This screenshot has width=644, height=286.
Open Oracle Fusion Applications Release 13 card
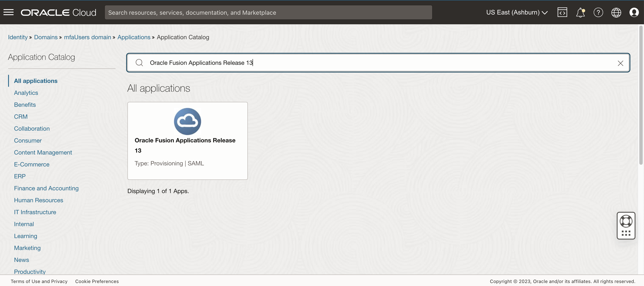pyautogui.click(x=187, y=140)
